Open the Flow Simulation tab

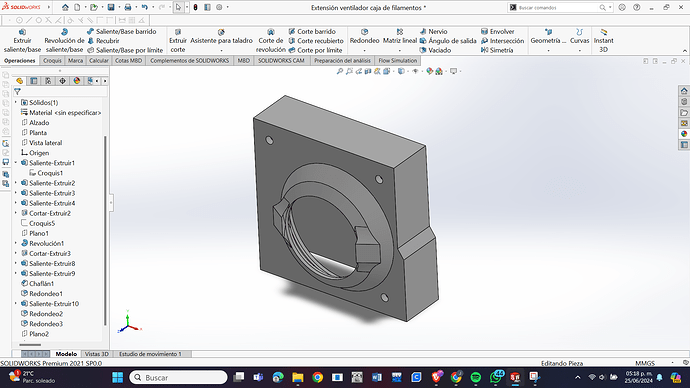coord(397,61)
